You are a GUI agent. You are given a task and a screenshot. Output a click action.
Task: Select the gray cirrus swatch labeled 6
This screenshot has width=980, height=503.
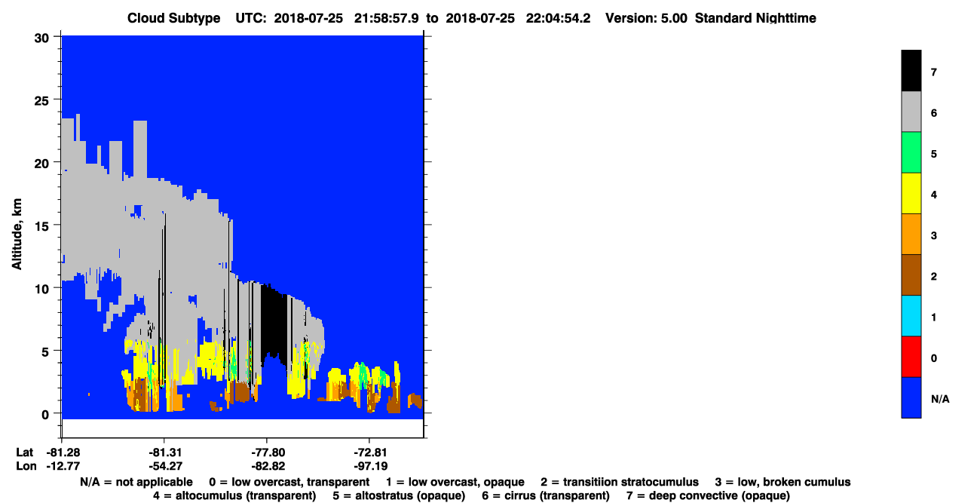coord(911,112)
